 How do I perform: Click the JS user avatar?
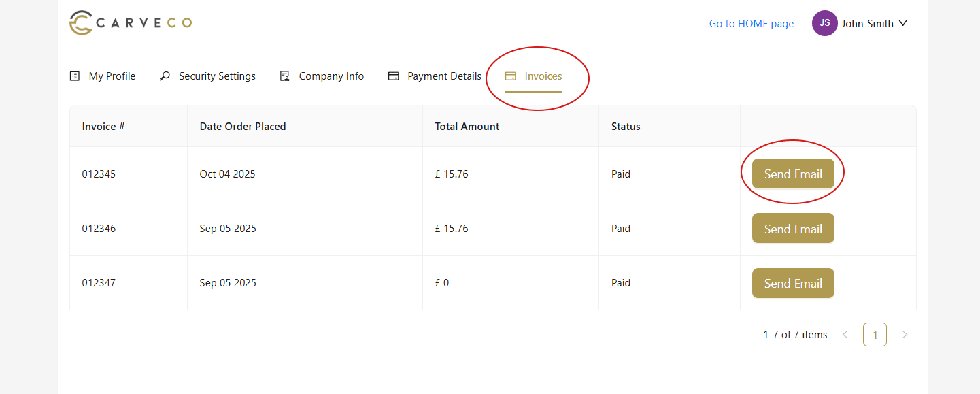[x=825, y=23]
